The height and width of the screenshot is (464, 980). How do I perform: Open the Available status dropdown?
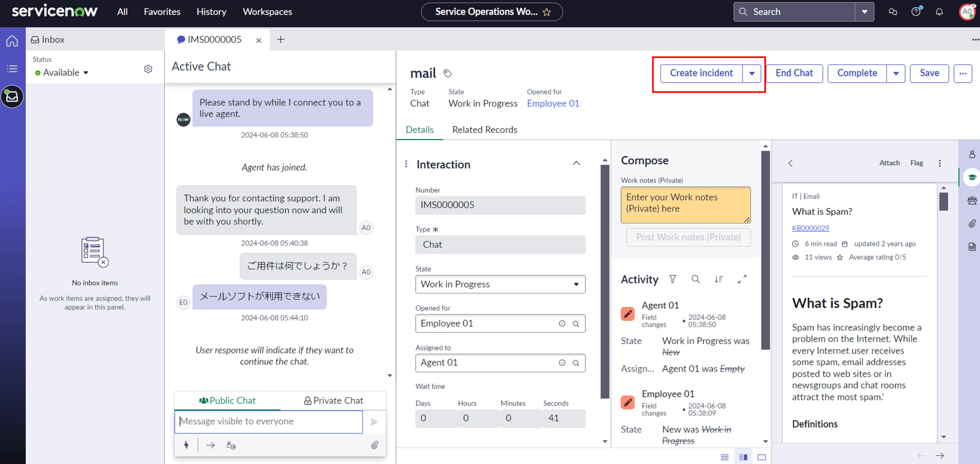click(62, 72)
